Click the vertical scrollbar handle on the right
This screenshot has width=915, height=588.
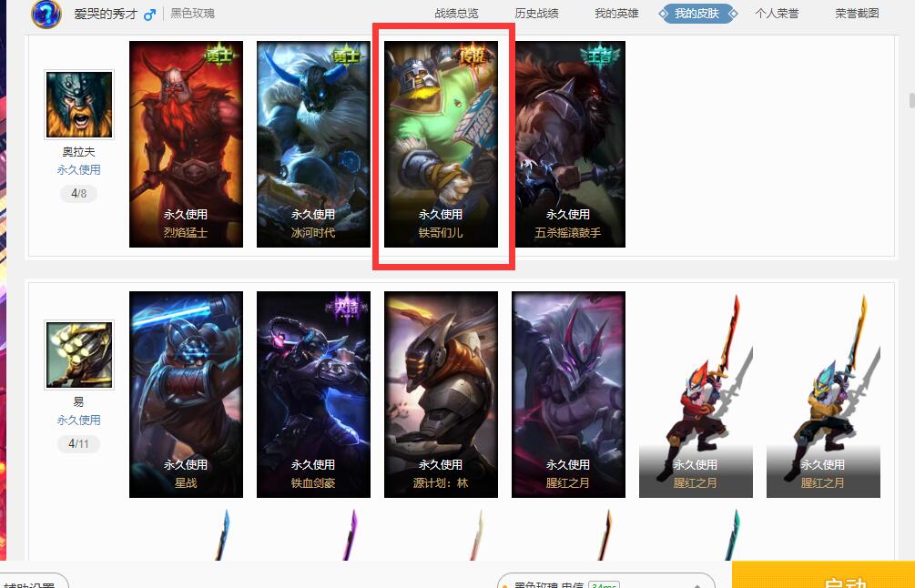point(911,100)
